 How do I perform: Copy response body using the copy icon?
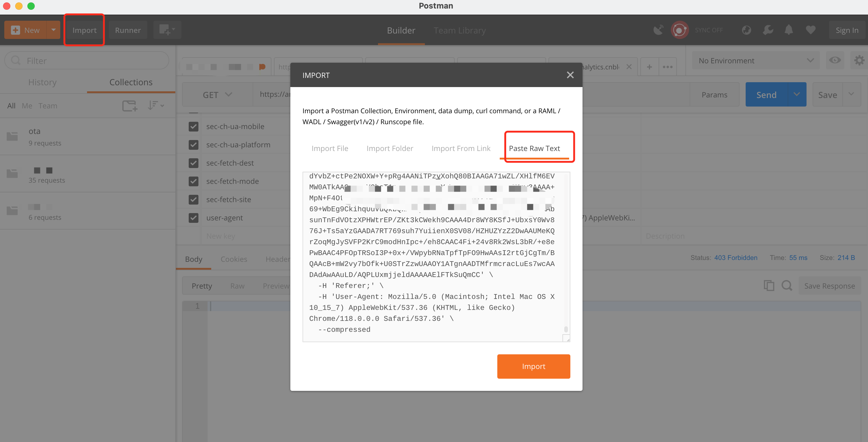point(769,285)
